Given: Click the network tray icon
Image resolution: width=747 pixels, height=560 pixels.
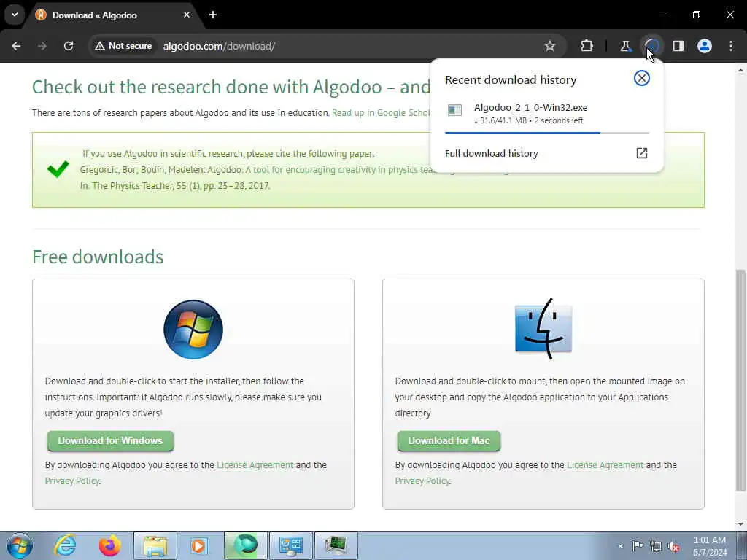Looking at the screenshot, I should (656, 546).
